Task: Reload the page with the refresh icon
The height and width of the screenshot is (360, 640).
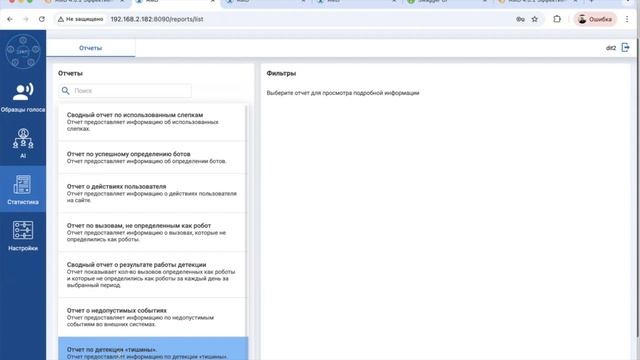Action: [x=42, y=19]
